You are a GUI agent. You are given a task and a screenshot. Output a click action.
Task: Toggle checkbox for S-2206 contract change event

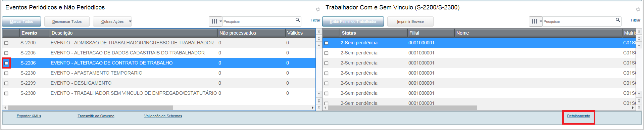pyautogui.click(x=6, y=63)
